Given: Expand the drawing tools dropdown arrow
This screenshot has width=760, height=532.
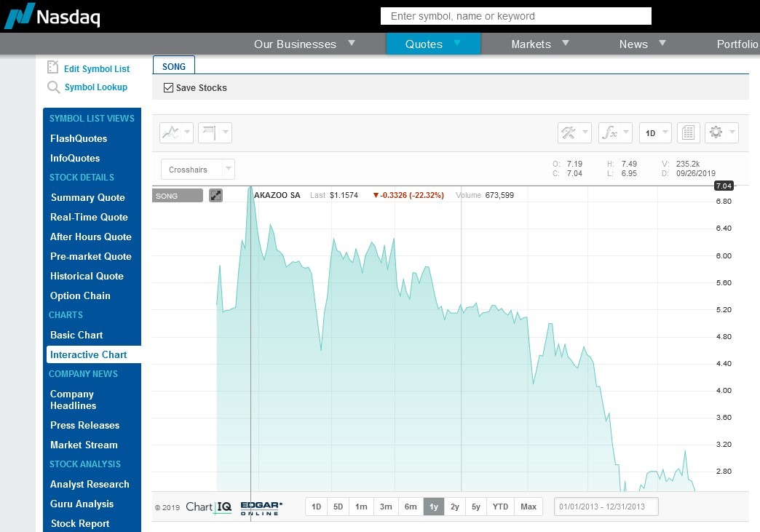Looking at the screenshot, I should (585, 132).
